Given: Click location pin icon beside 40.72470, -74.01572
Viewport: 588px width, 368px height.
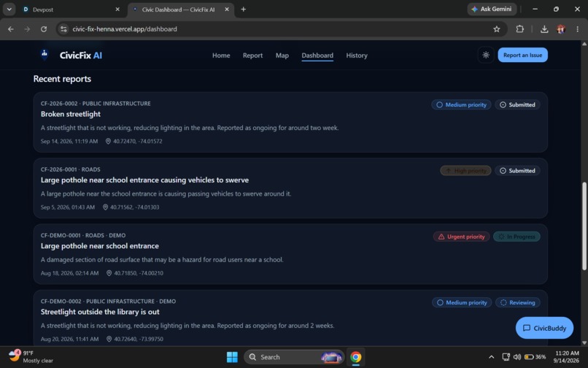Looking at the screenshot, I should pyautogui.click(x=108, y=142).
